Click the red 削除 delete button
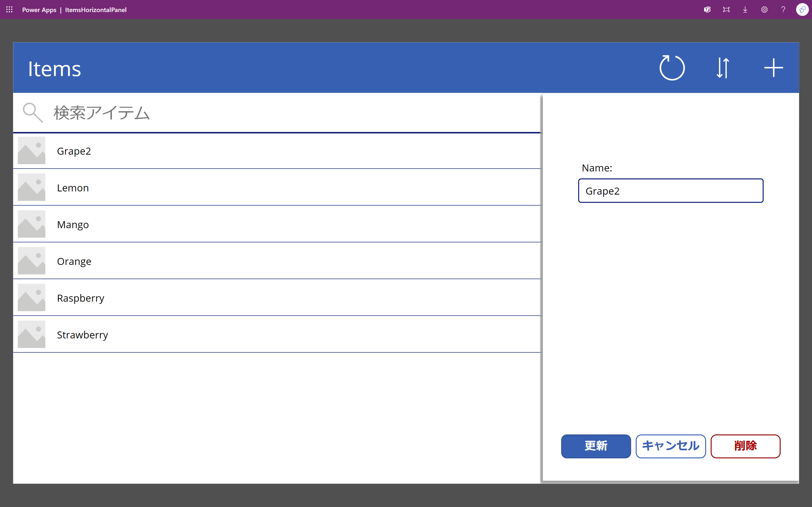The height and width of the screenshot is (507, 812). (x=745, y=446)
